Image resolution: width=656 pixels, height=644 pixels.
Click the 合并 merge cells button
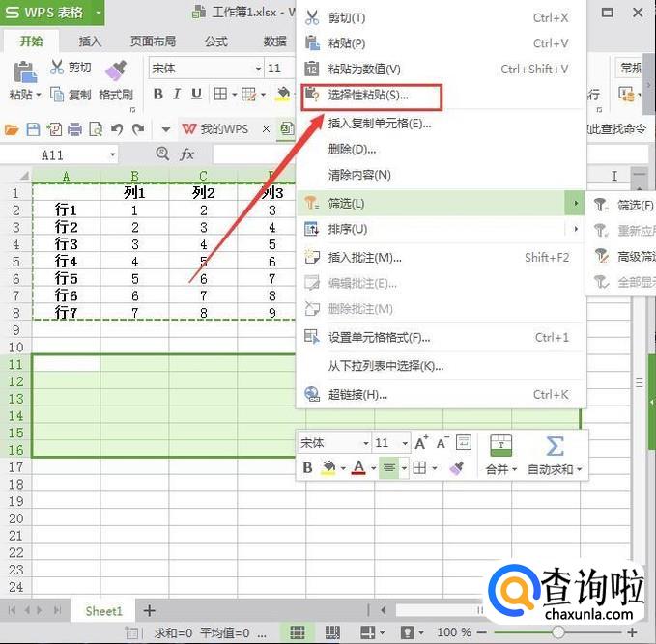click(x=500, y=455)
